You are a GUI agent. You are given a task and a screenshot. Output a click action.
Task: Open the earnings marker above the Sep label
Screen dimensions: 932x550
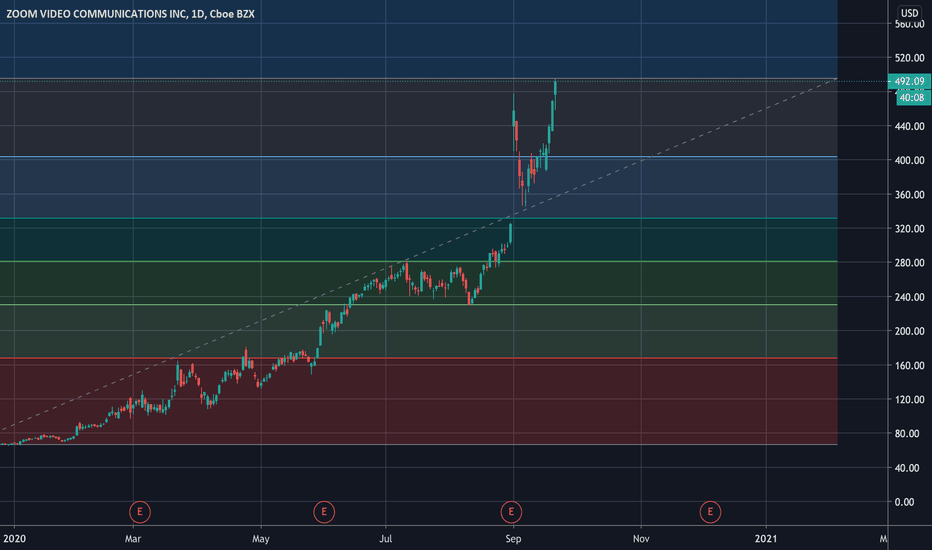[x=511, y=512]
